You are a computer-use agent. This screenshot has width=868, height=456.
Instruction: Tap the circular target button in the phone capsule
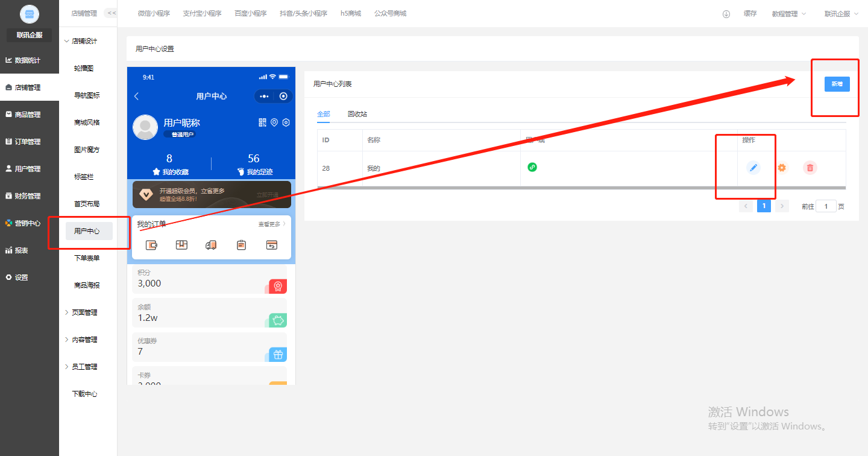[283, 96]
